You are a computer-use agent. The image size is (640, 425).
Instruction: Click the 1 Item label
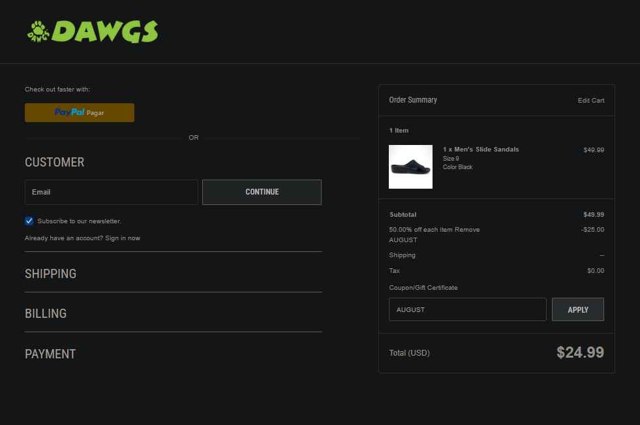399,131
